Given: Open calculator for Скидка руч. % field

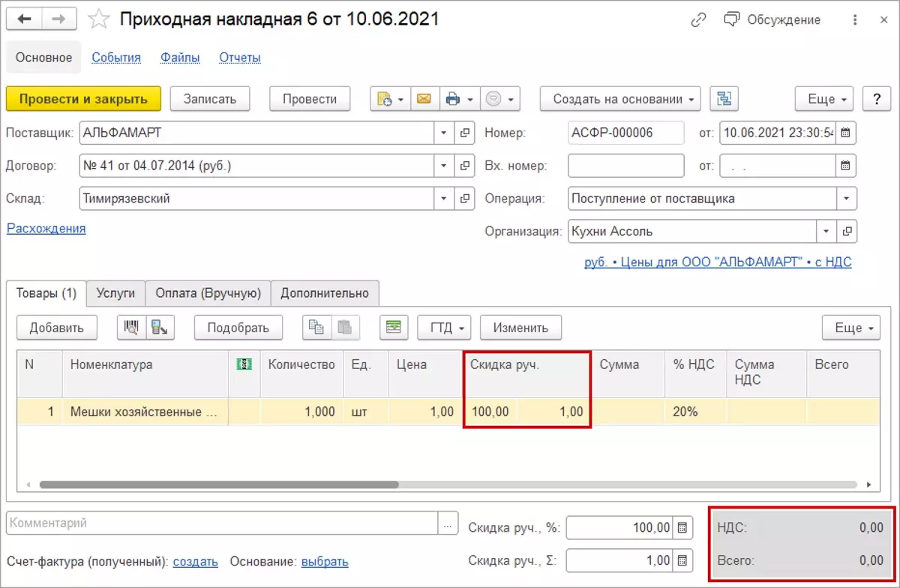Looking at the screenshot, I should (x=682, y=528).
